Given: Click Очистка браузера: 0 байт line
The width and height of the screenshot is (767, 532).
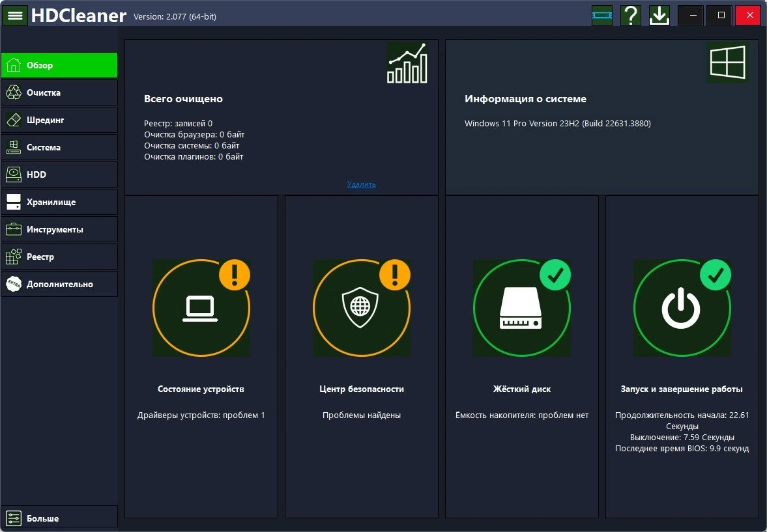Looking at the screenshot, I should coord(194,135).
